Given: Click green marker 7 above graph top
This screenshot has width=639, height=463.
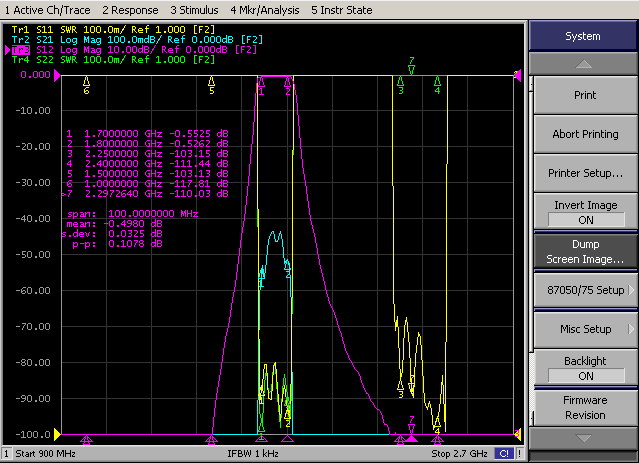Looking at the screenshot, I should point(412,66).
